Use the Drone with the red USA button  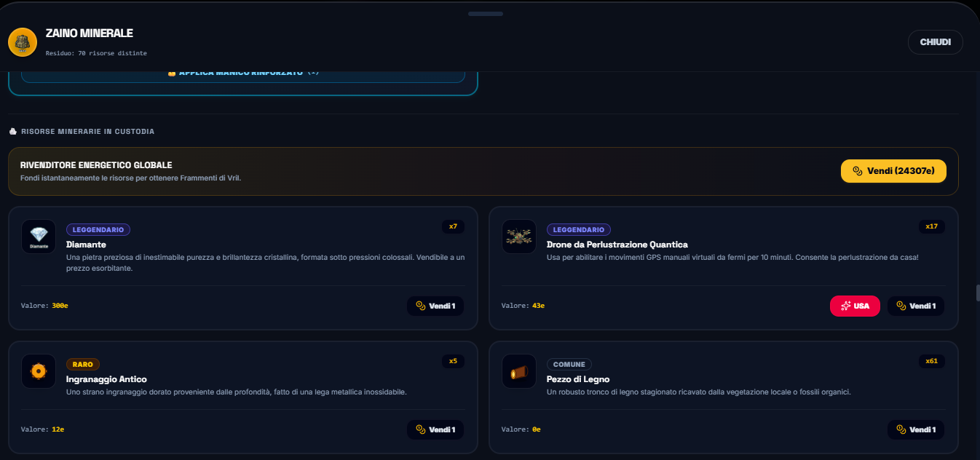pyautogui.click(x=855, y=306)
